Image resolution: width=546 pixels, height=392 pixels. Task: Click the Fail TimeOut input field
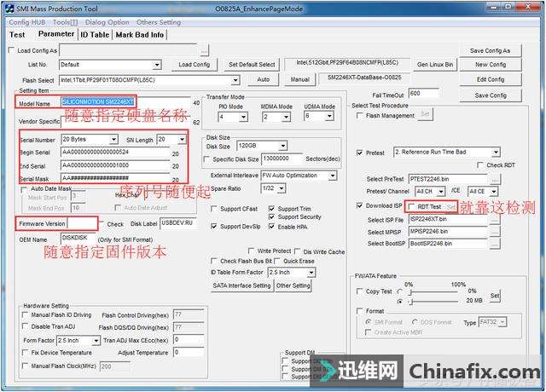click(423, 94)
